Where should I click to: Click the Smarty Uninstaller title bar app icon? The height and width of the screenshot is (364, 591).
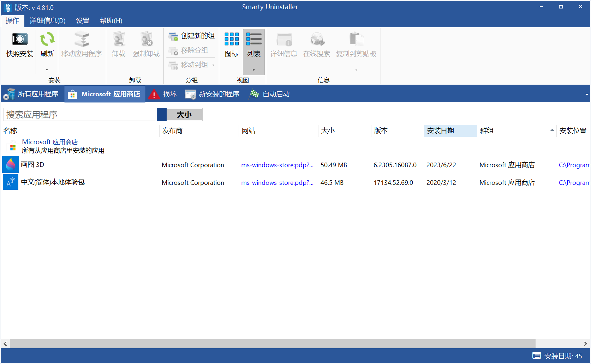coord(8,7)
